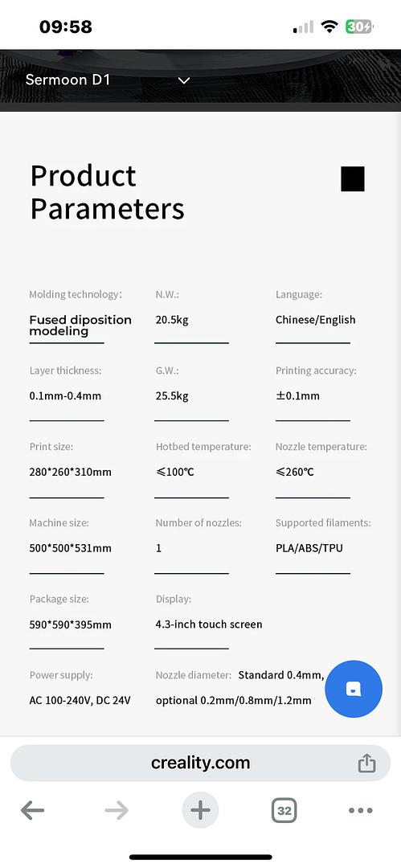This screenshot has width=401, height=868.
Task: Tap the 09:58 clock in status bar
Action: pyautogui.click(x=65, y=27)
